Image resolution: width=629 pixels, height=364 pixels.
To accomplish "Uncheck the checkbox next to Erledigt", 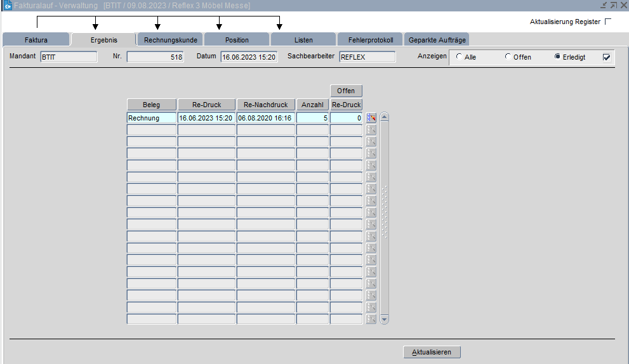I will click(606, 57).
